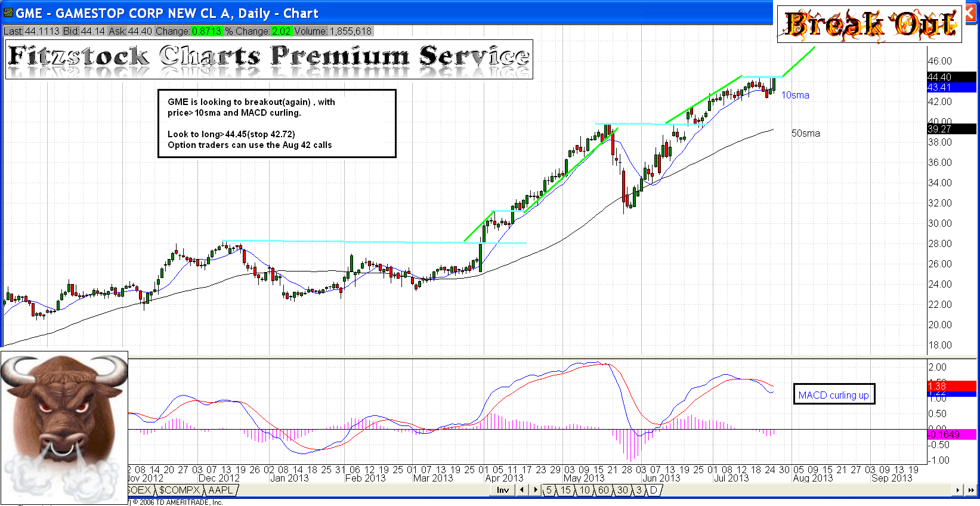Switch to the 3-minute interval tab
This screenshot has width=980, height=506.
pos(639,490)
